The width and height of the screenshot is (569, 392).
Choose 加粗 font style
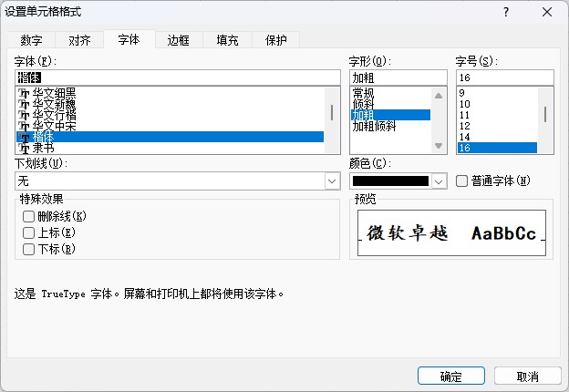pos(390,115)
